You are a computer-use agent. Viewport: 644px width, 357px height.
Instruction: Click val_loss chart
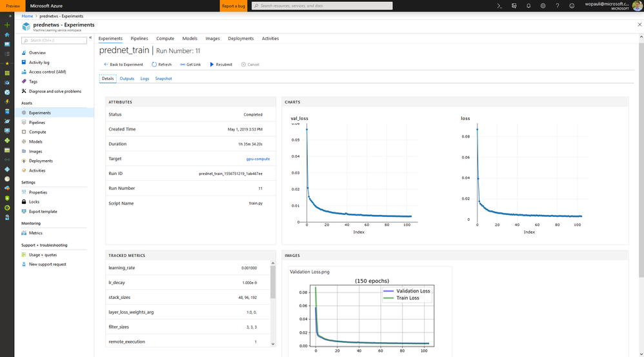(x=354, y=177)
